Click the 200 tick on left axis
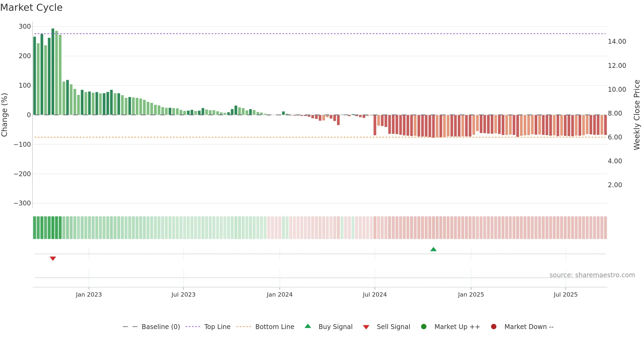Viewport: 644px width, 362px height. pos(25,56)
